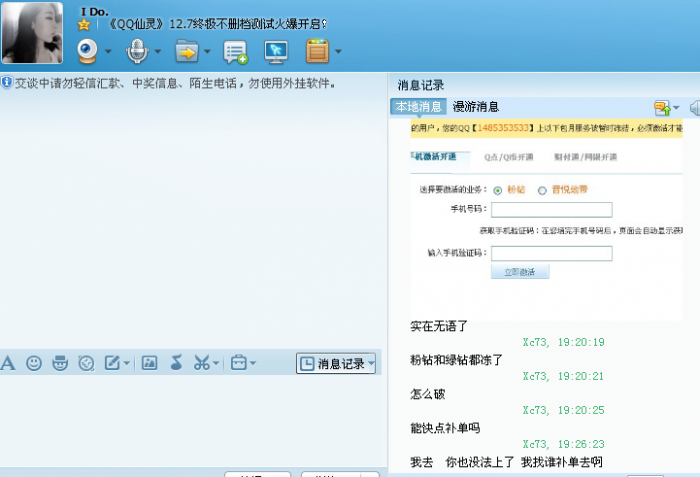The width and height of the screenshot is (700, 477).
Task: Click the timestamp Xc73, 19:26:23
Action: (x=564, y=444)
